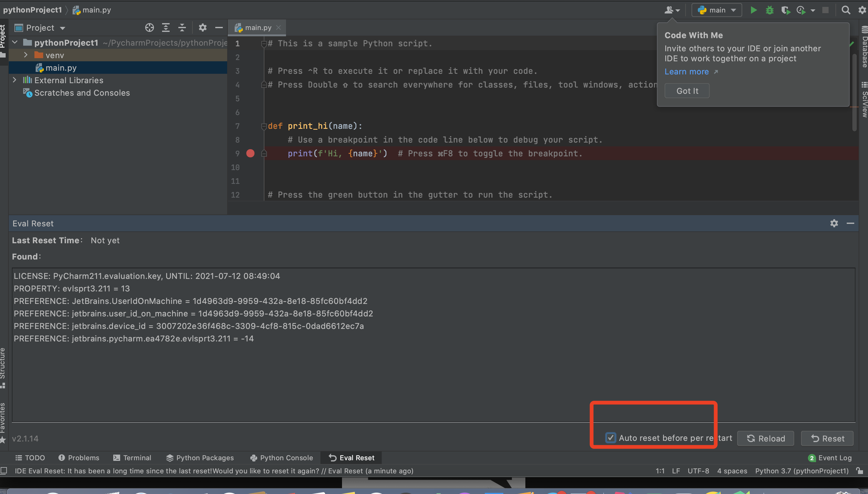Run with Coverage icon in toolbar
Image resolution: width=868 pixels, height=494 pixels.
coord(785,10)
